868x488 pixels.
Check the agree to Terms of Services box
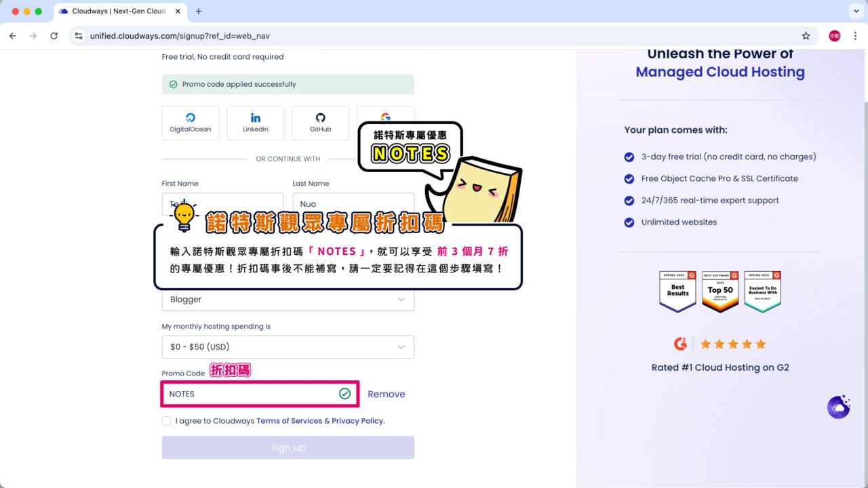tap(167, 421)
